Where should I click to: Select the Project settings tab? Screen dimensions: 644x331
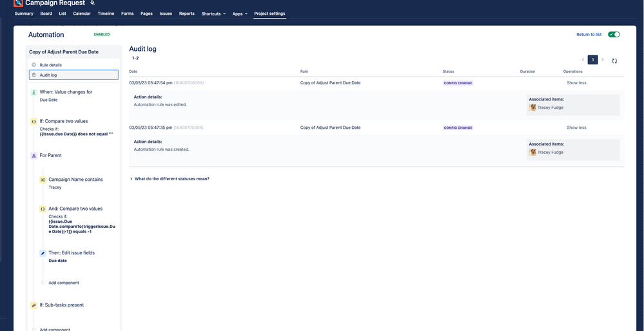click(269, 14)
